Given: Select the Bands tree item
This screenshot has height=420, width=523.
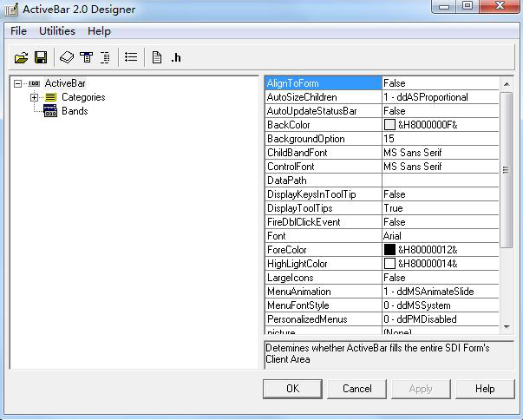Looking at the screenshot, I should point(74,111).
